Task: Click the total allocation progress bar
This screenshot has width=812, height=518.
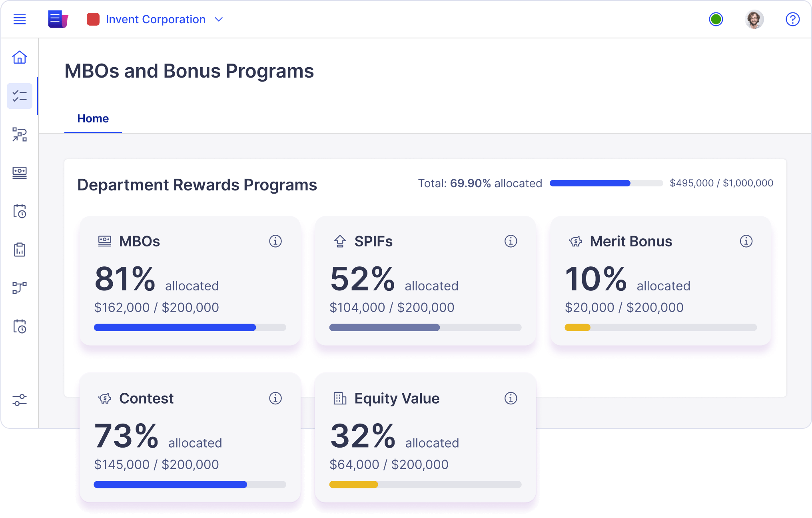Action: click(606, 183)
